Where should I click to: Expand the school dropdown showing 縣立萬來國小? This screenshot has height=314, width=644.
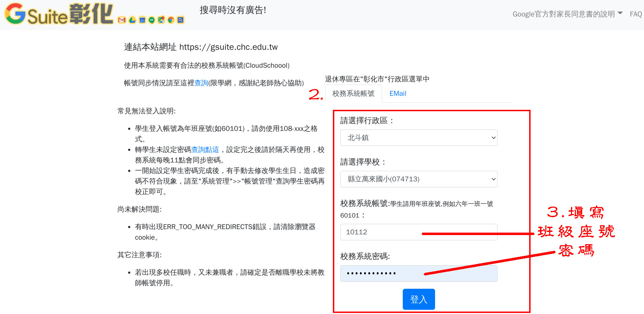click(x=419, y=179)
